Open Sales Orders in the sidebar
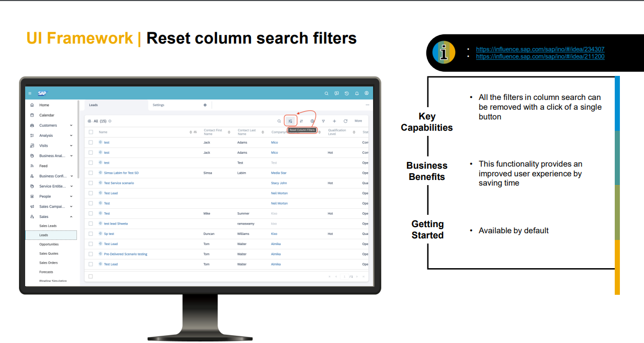This screenshot has width=644, height=343. [49, 263]
